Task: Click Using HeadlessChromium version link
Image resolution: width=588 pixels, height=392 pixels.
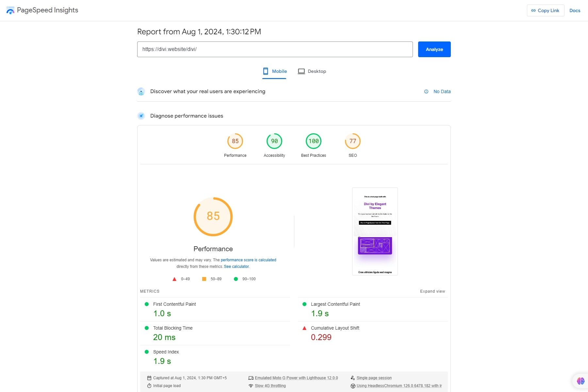Action: pos(399,386)
